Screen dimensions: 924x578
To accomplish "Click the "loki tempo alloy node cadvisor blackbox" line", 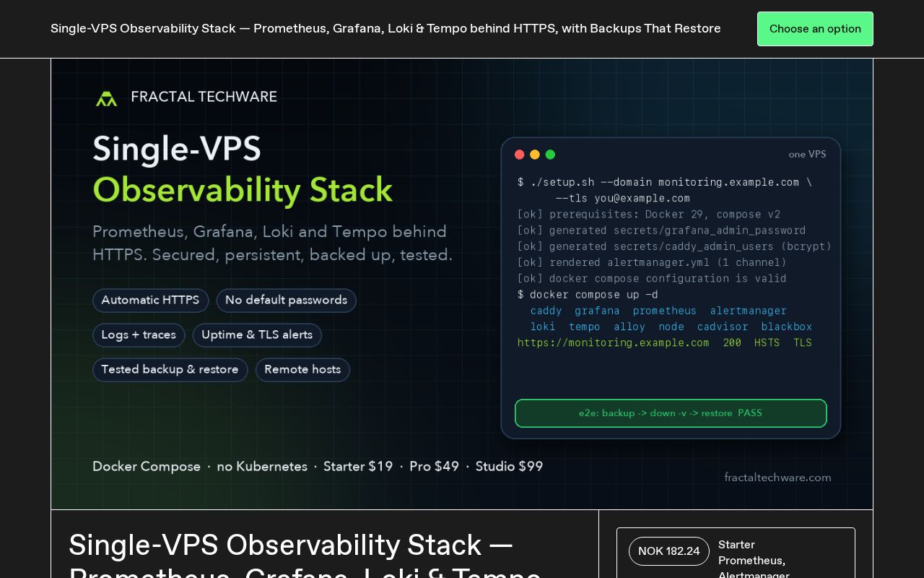I will 671,327.
